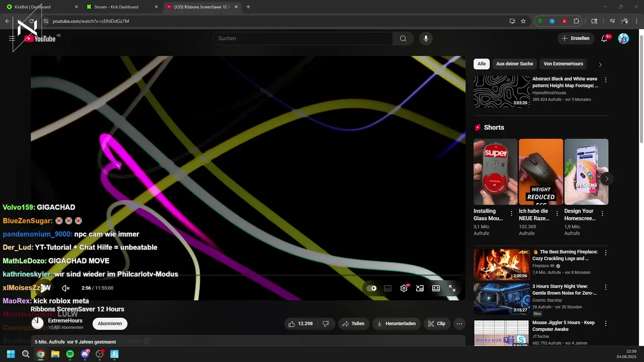Open the Chrome three-dot menu
The image size is (644, 362).
coord(636,21)
